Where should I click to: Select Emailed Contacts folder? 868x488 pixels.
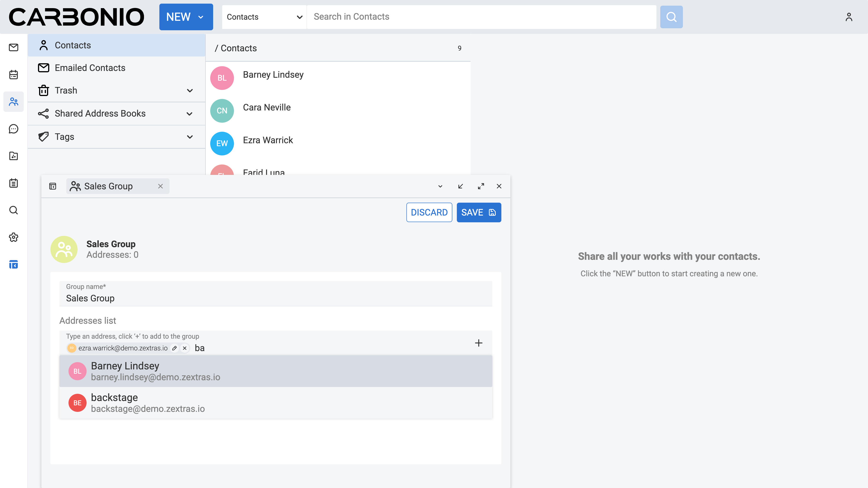coord(90,68)
